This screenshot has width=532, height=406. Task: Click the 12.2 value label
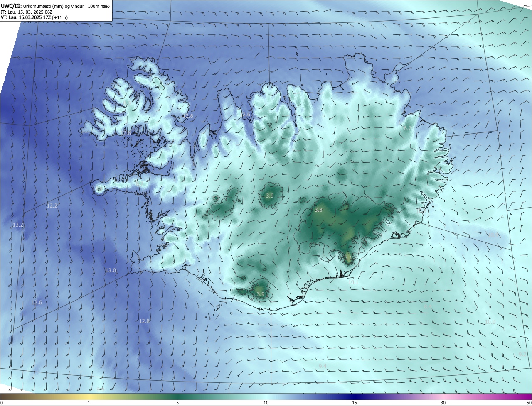point(52,205)
